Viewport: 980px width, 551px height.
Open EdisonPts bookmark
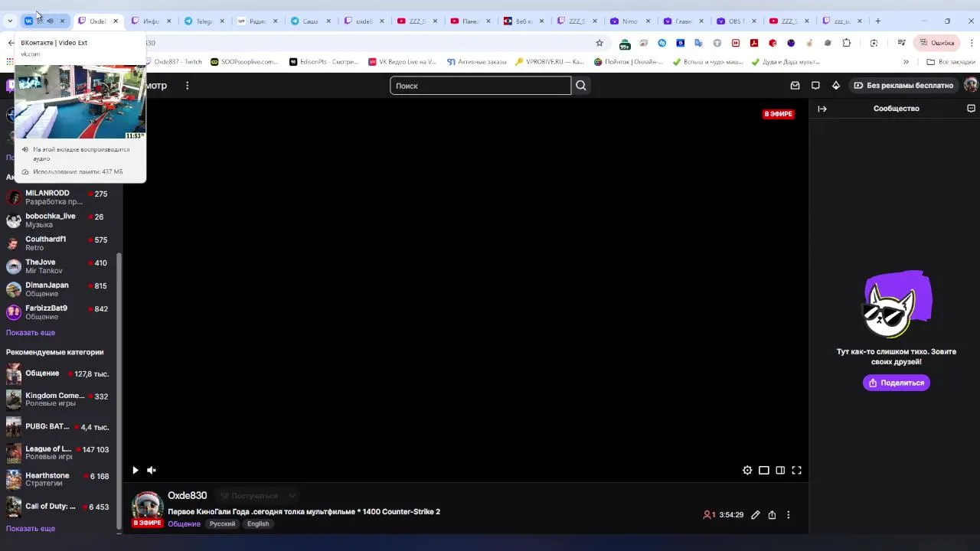pos(324,62)
